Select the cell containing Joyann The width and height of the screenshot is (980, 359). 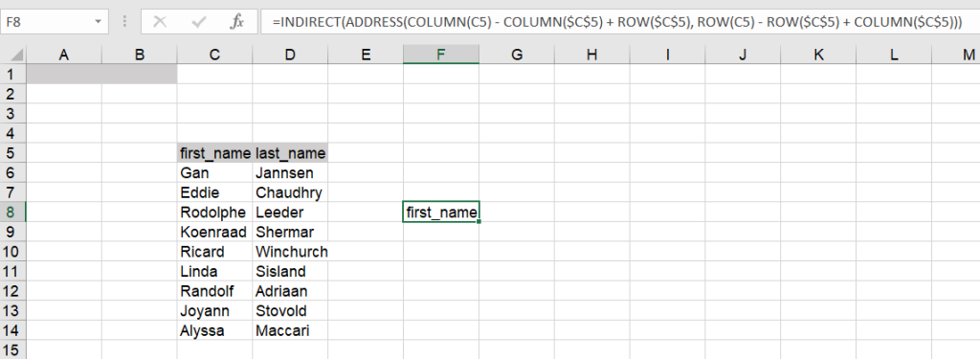(x=214, y=311)
